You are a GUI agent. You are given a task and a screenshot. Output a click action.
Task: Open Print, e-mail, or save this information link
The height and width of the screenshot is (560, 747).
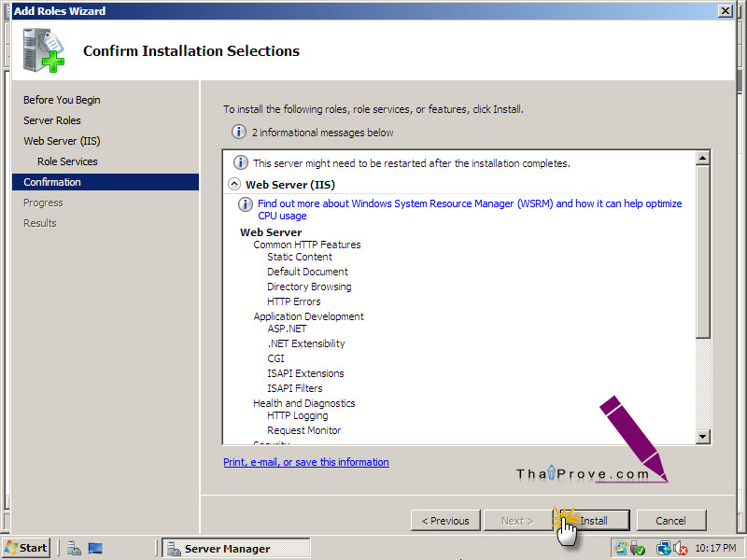click(306, 462)
